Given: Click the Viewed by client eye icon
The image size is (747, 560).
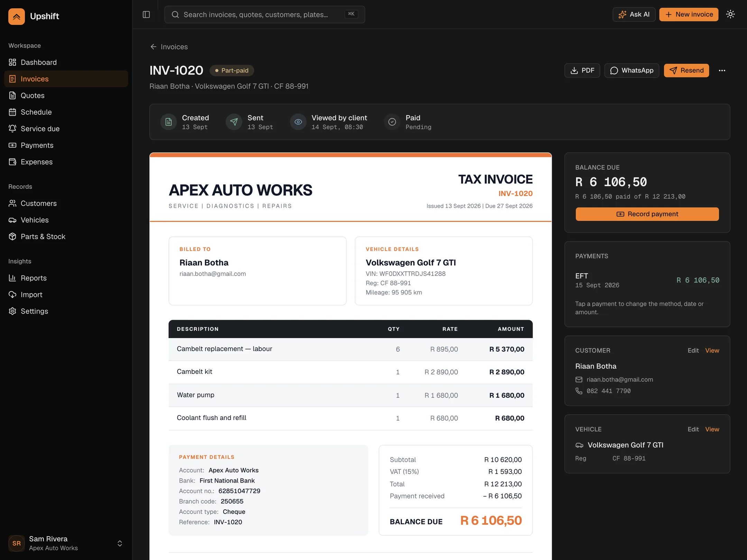Looking at the screenshot, I should 298,122.
